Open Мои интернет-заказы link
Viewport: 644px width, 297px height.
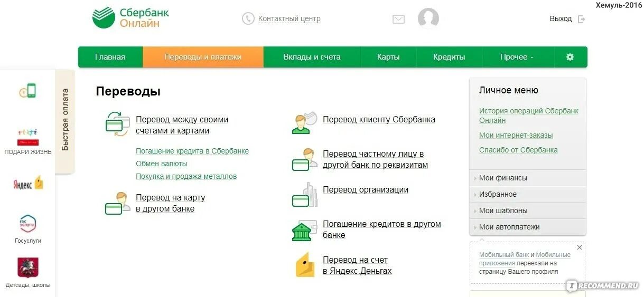coord(516,135)
